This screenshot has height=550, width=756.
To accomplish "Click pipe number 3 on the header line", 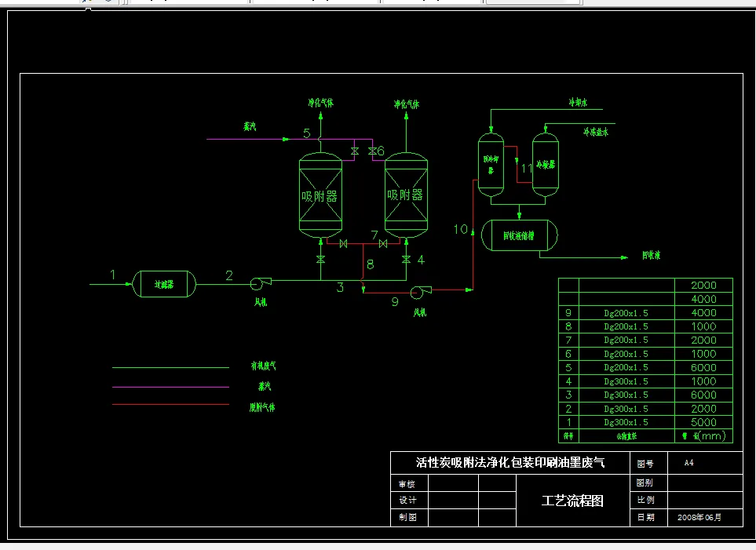I will pos(340,287).
